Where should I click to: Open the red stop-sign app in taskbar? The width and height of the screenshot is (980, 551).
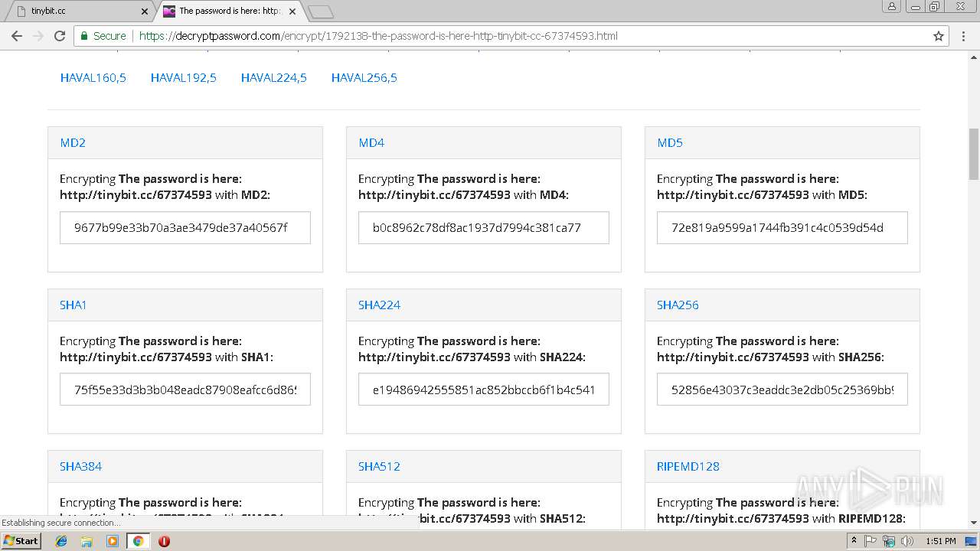164,541
